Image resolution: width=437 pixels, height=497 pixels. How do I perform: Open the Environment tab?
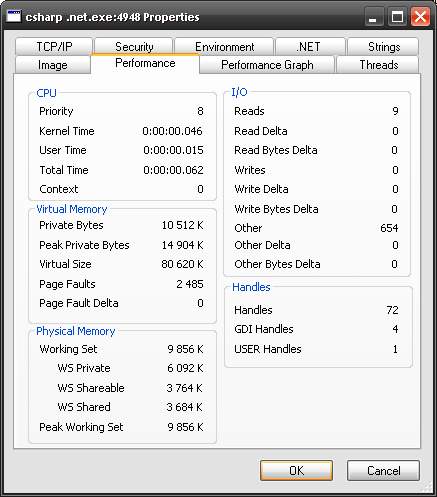click(x=224, y=47)
